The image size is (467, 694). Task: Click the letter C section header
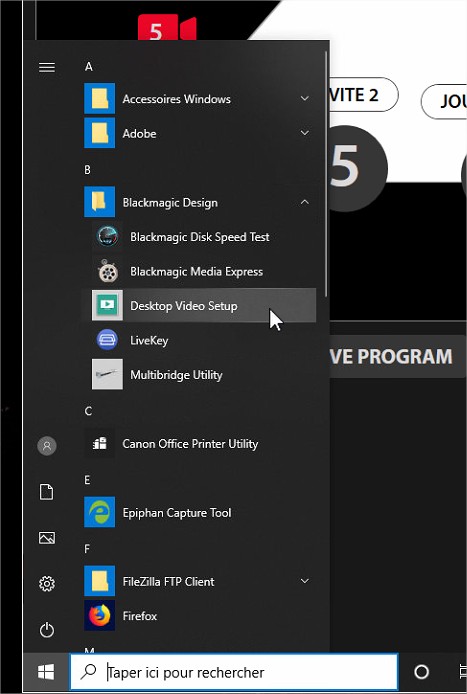(88, 411)
